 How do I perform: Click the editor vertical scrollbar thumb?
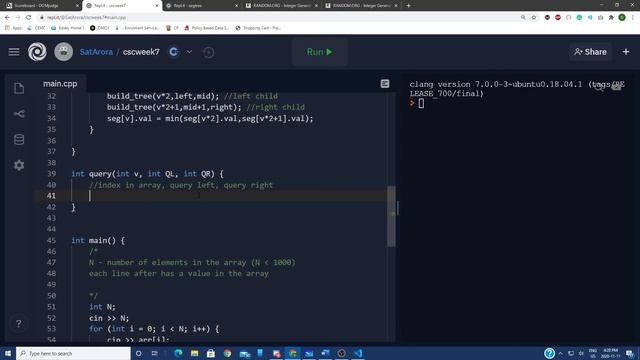(x=391, y=216)
